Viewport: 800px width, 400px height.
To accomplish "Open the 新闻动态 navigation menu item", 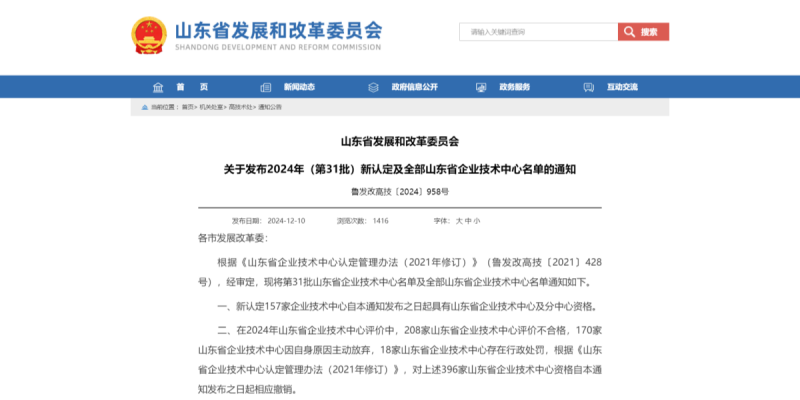I will click(x=299, y=87).
